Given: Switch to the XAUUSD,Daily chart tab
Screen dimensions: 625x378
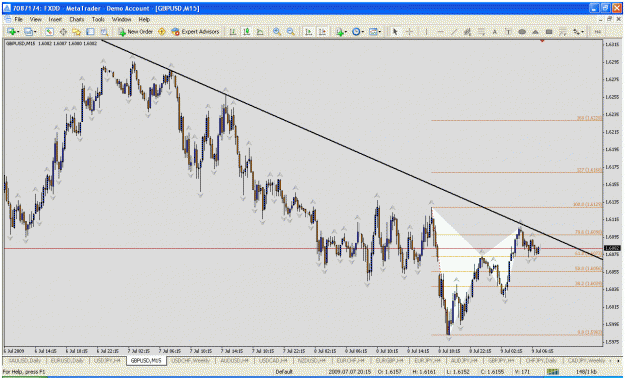Looking at the screenshot, I should coord(25,360).
